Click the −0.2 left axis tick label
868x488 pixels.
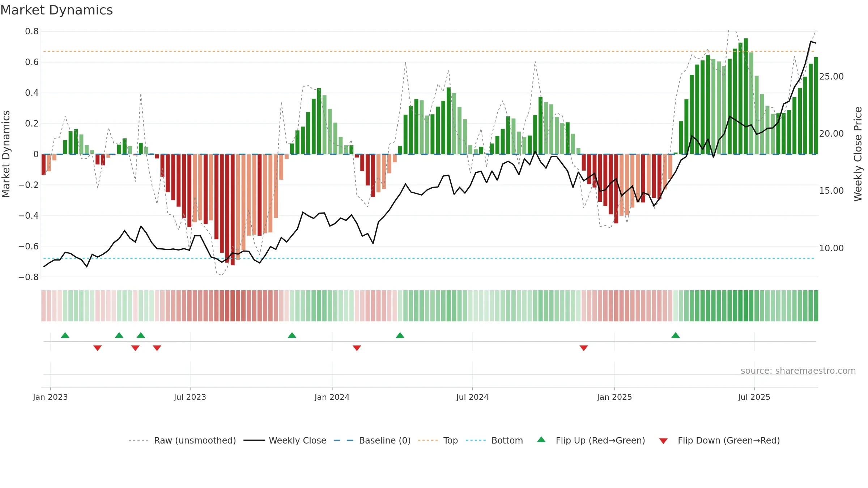[28, 185]
